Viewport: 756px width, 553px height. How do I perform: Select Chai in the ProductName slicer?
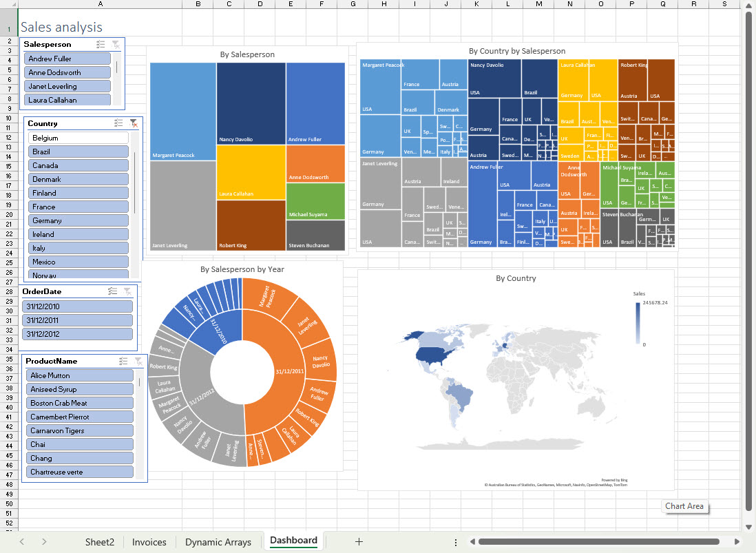tap(79, 444)
